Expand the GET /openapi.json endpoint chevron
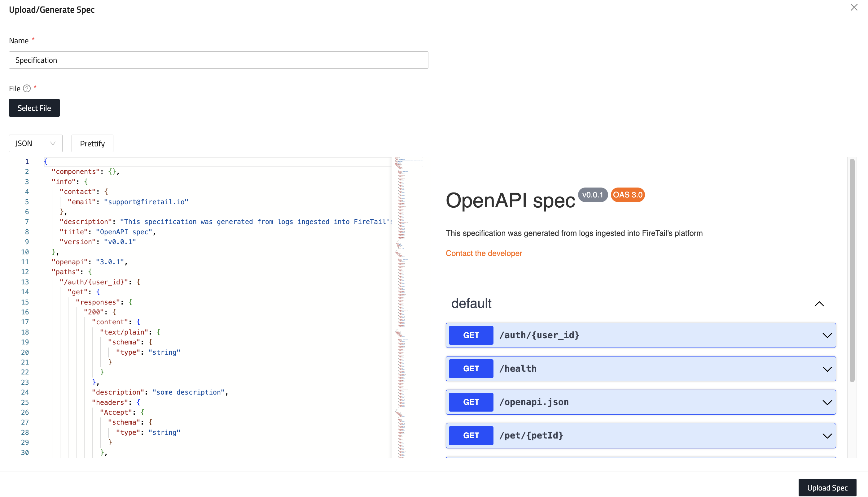The height and width of the screenshot is (497, 868). pyautogui.click(x=827, y=402)
